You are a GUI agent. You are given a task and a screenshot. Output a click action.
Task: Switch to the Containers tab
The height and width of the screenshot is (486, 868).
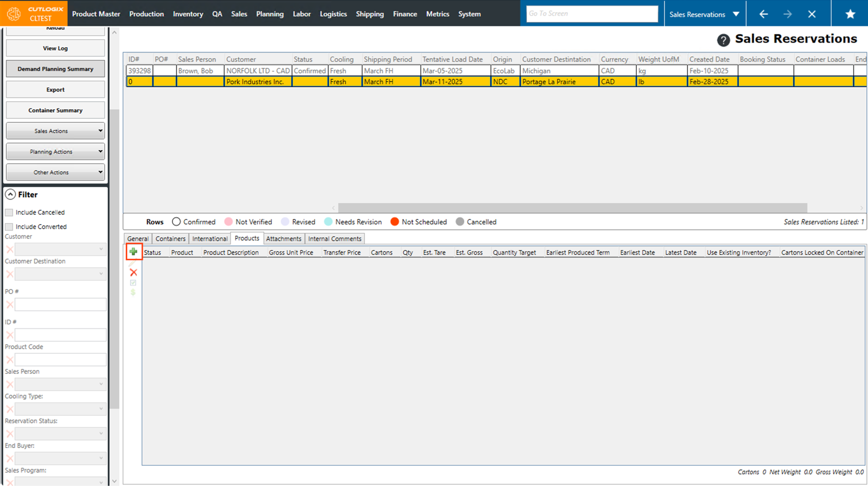170,239
